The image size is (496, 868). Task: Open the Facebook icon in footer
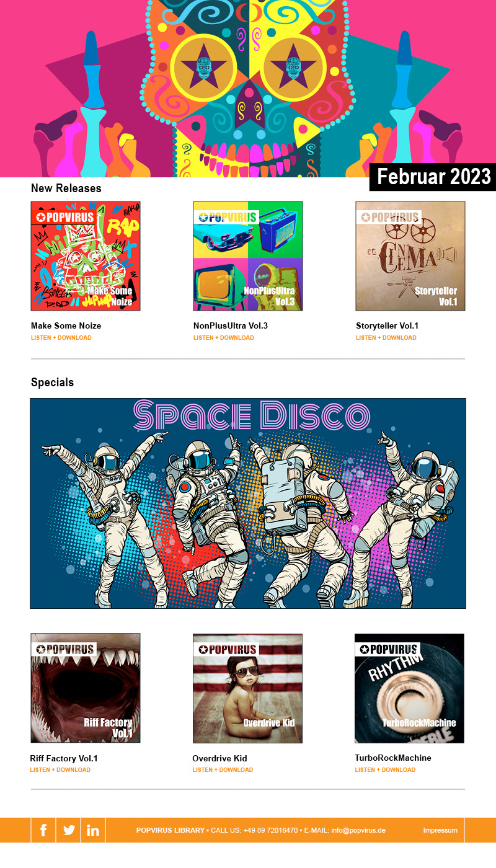[x=43, y=830]
